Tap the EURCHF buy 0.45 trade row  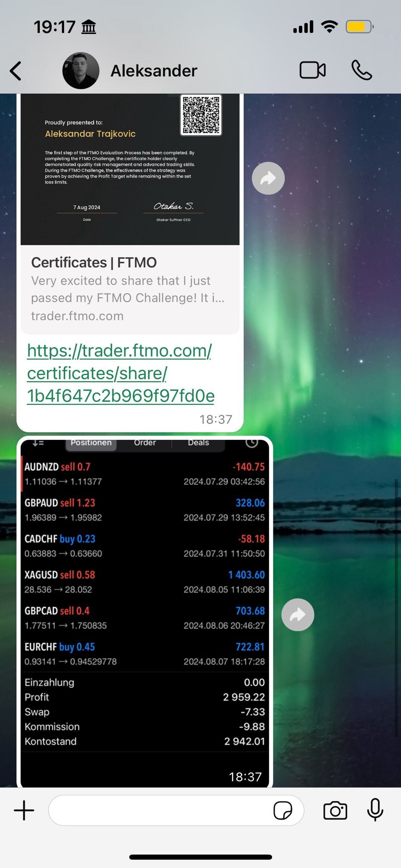(145, 654)
